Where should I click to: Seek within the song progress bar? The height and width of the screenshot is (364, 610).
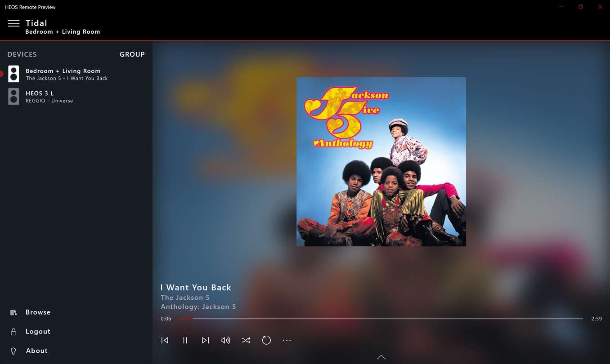381,319
